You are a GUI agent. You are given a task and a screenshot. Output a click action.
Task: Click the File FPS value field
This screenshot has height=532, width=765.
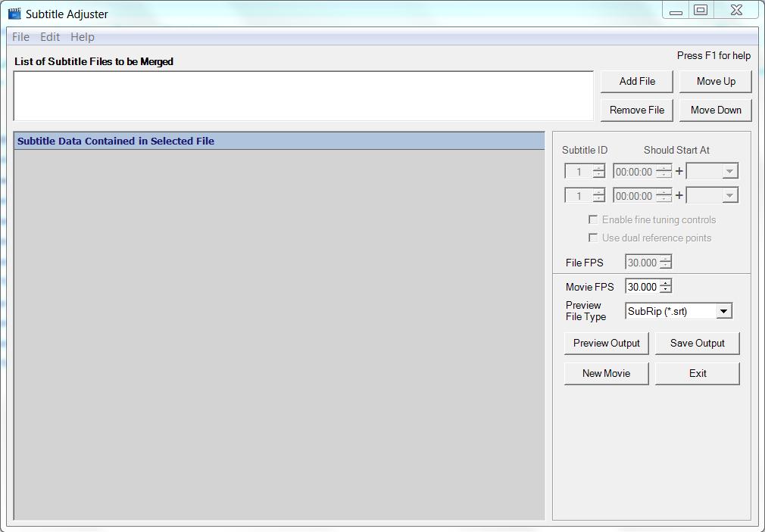coord(642,263)
